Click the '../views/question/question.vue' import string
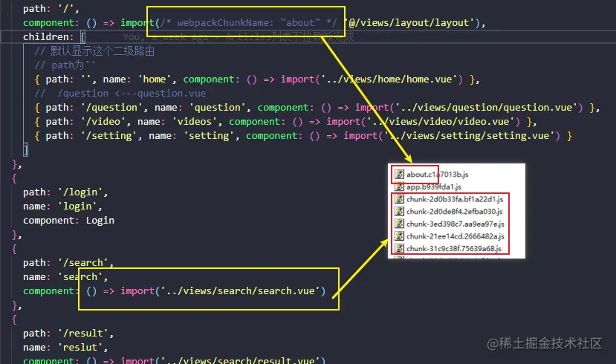This screenshot has height=364, width=616. [x=487, y=108]
